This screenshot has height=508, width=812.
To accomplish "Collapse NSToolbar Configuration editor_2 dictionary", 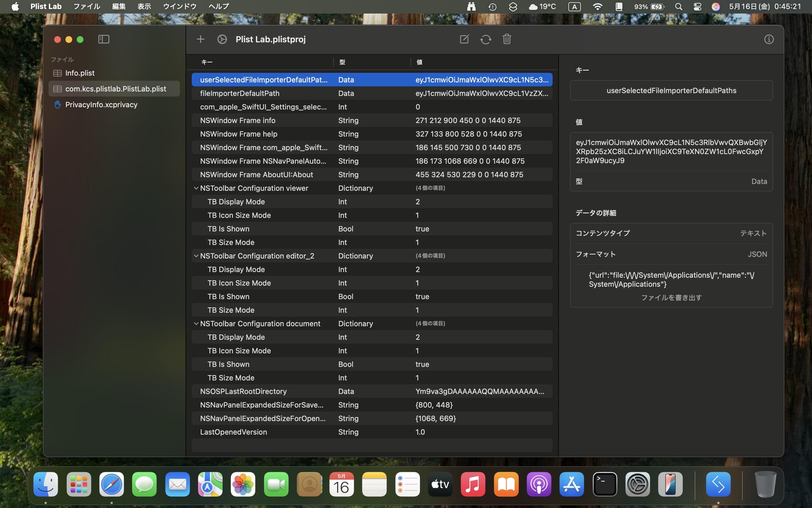I will tap(196, 256).
